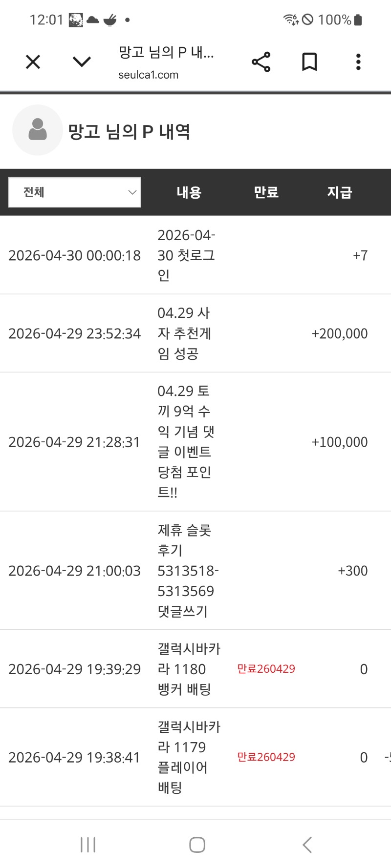The width and height of the screenshot is (391, 868).
Task: Click the 지급 column header
Action: click(340, 192)
